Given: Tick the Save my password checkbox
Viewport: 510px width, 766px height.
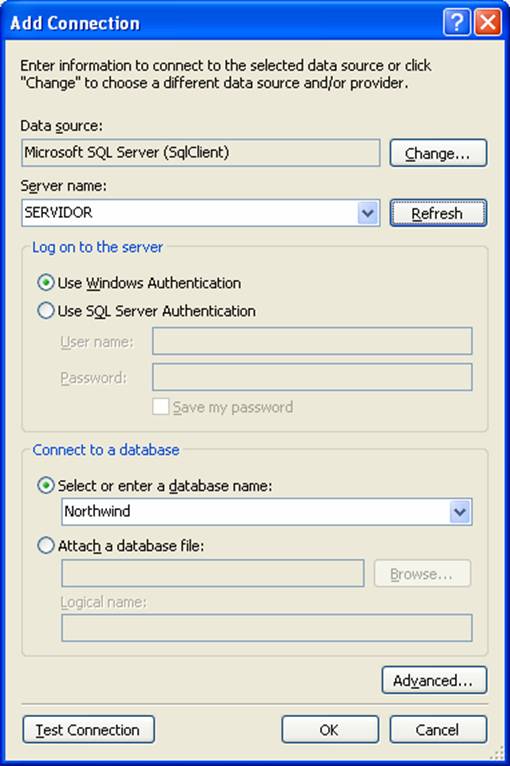Looking at the screenshot, I should tap(161, 406).
